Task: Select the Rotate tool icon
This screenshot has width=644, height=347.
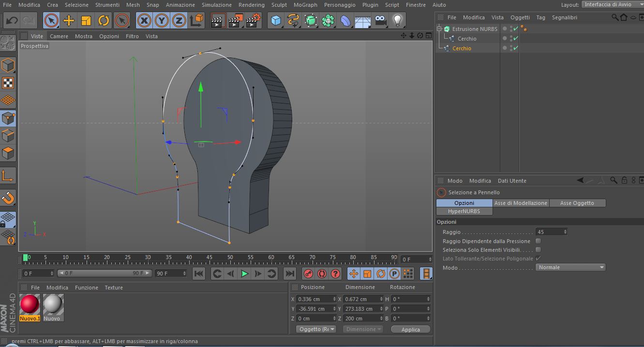Action: (x=104, y=20)
